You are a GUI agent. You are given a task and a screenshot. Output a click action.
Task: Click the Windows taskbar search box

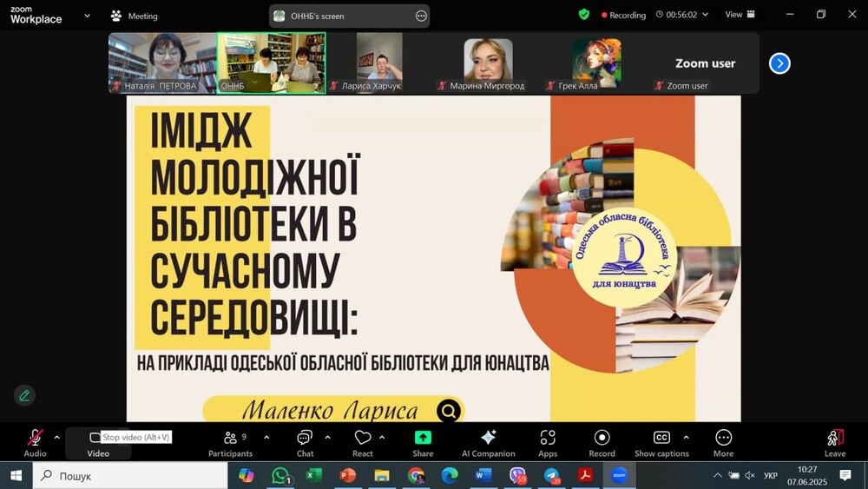tap(130, 476)
